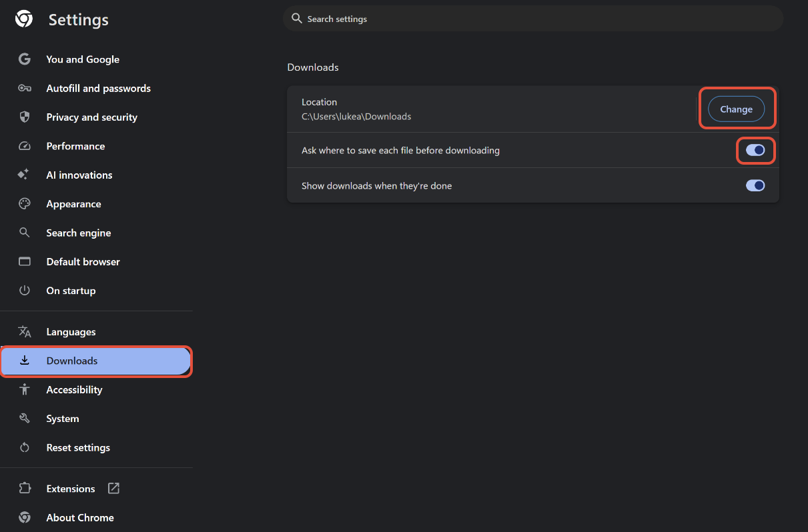Click the key icon for Autofill and passwords
Screen dimensions: 808x532
(x=25, y=88)
